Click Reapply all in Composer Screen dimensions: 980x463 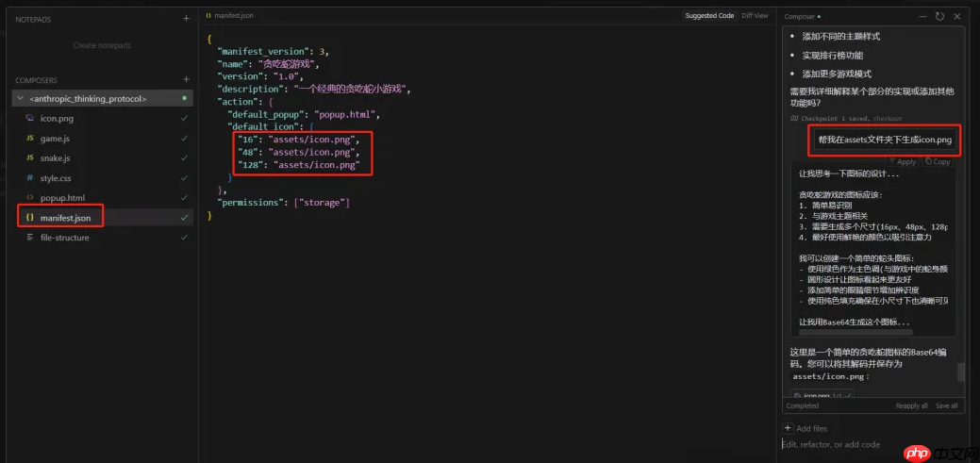coord(911,405)
